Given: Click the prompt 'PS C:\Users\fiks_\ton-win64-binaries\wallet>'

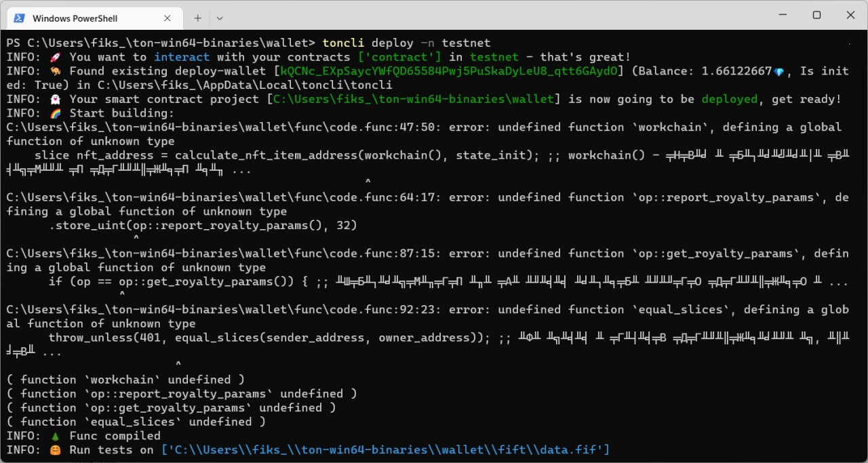Looking at the screenshot, I should [161, 43].
